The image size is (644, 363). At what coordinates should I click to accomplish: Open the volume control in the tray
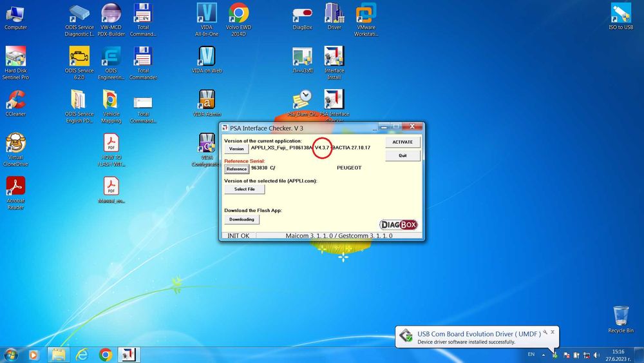pyautogui.click(x=596, y=355)
